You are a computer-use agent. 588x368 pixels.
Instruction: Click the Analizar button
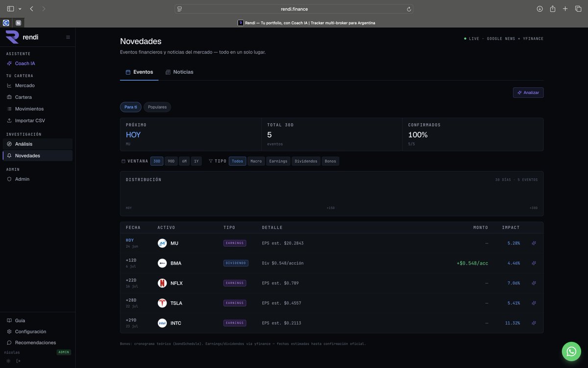[528, 93]
